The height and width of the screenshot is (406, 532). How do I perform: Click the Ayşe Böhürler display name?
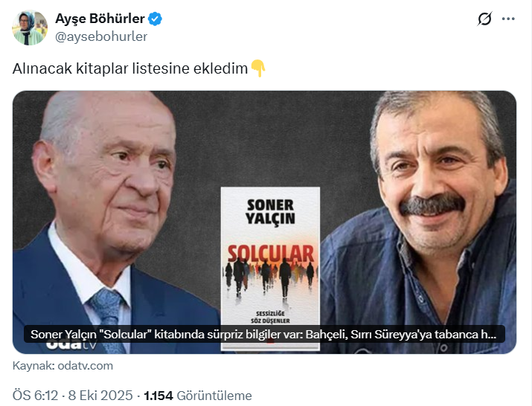pyautogui.click(x=100, y=19)
